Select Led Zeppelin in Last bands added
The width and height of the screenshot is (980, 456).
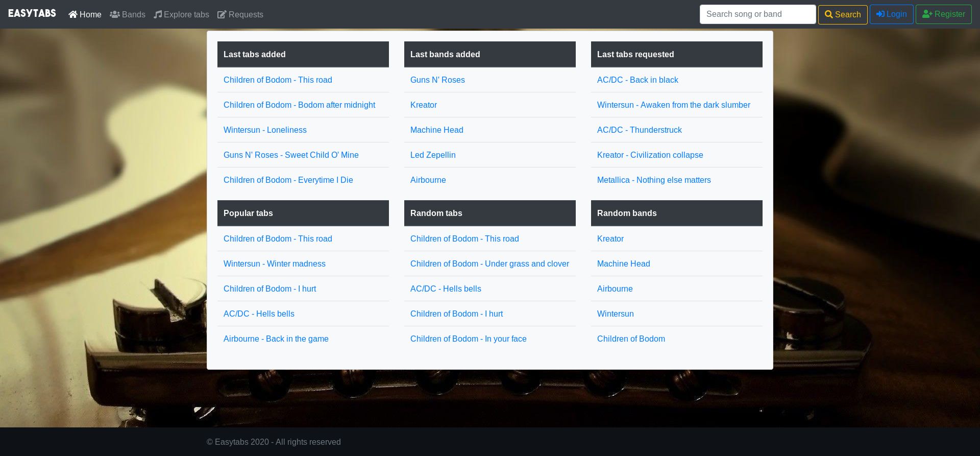point(433,155)
